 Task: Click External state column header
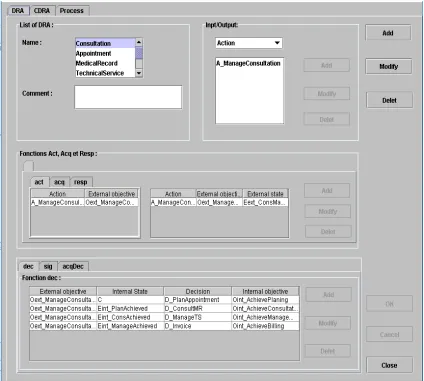[x=265, y=194]
